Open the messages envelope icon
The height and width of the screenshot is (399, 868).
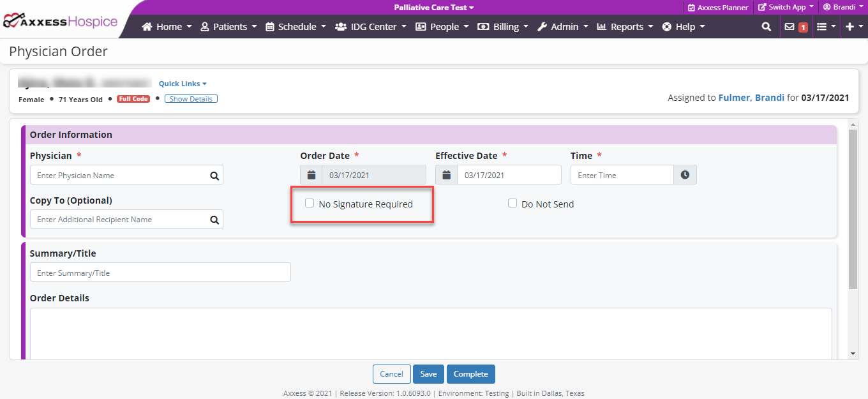[x=789, y=27]
